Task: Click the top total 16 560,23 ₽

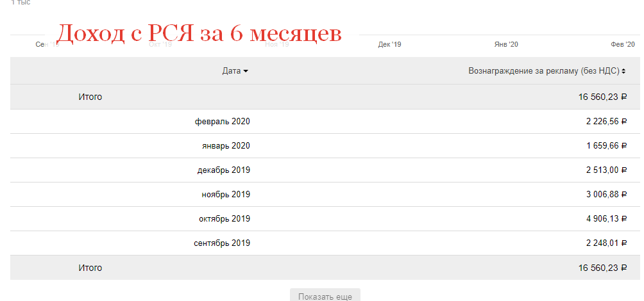Action: (603, 97)
